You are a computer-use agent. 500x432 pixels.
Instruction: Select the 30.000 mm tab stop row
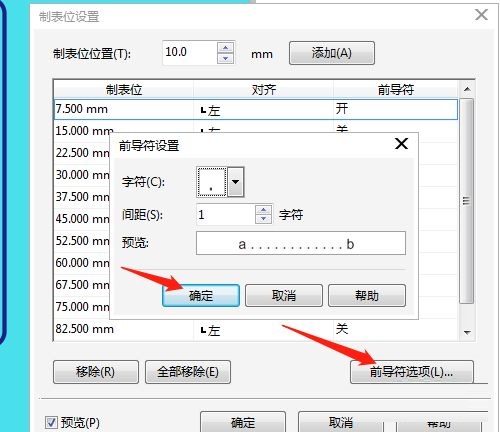click(x=82, y=175)
